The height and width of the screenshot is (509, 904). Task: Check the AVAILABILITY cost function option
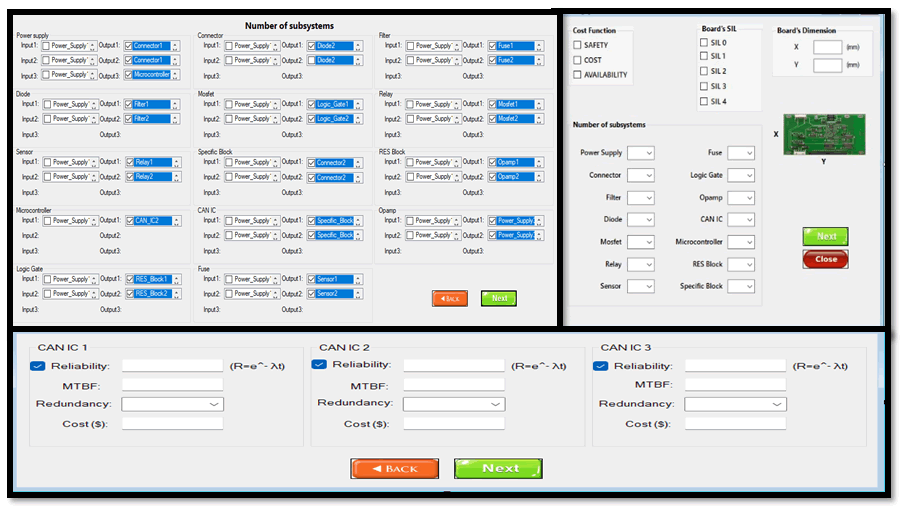click(578, 75)
